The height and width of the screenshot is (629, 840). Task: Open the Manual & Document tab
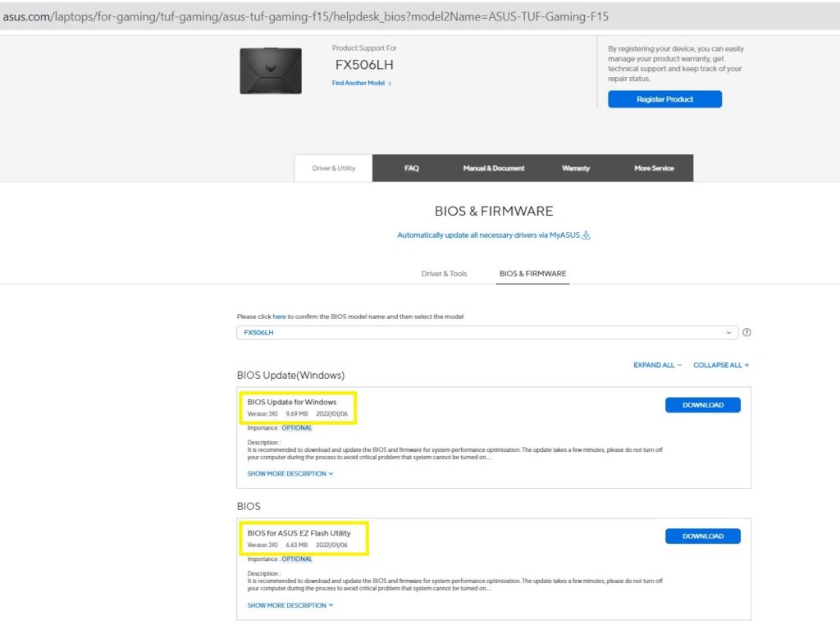493,168
